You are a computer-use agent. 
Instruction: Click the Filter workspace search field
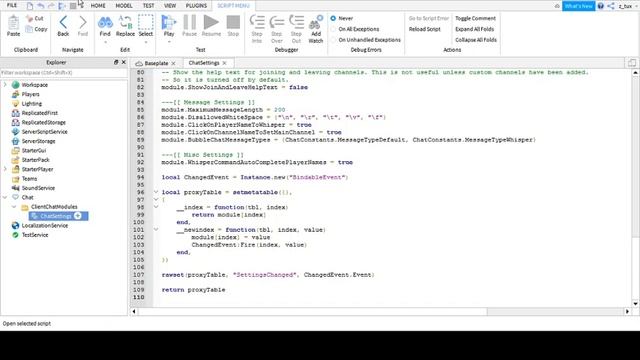64,73
